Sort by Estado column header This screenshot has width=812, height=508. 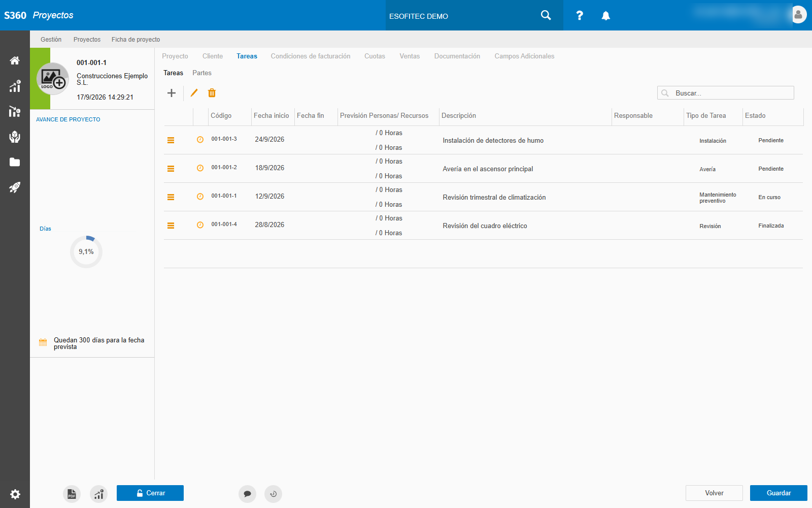click(x=755, y=116)
